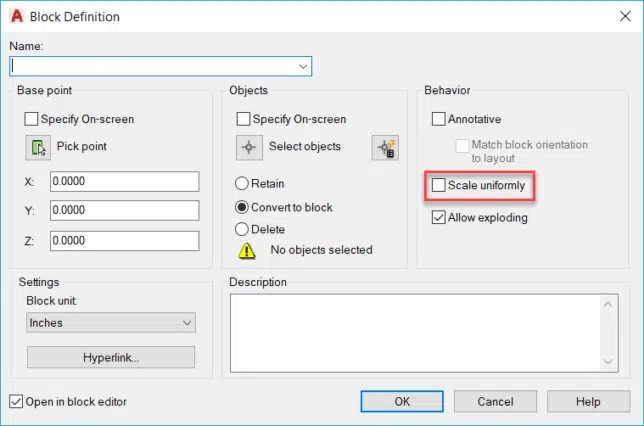Enable Specify On-screen under Objects
Viewport: 644px width, 426px height.
point(243,119)
